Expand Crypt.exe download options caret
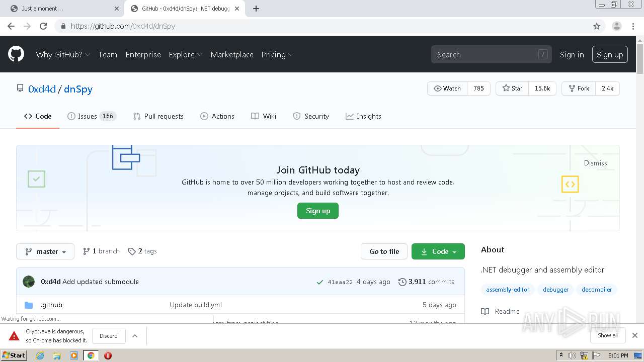 (135, 336)
